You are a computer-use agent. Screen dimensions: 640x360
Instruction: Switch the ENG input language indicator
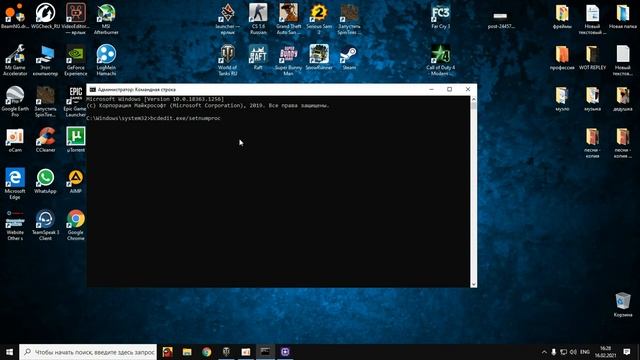(585, 352)
